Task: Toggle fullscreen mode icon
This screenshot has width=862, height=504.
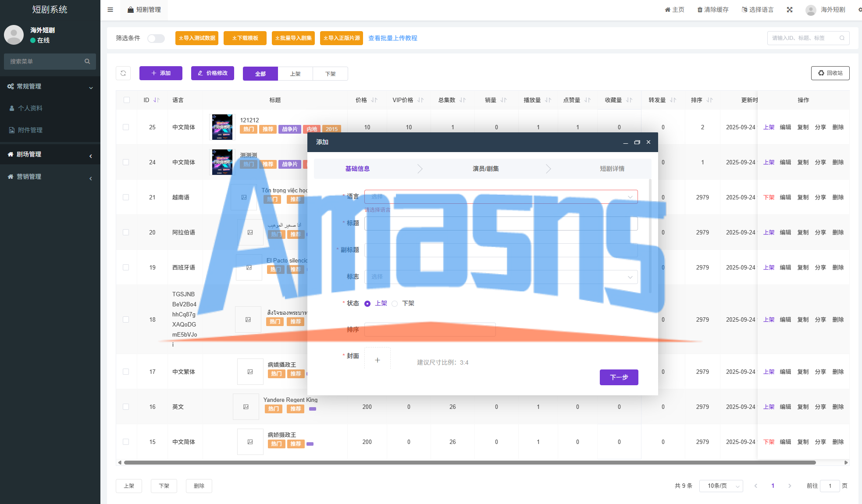Action: [x=790, y=10]
